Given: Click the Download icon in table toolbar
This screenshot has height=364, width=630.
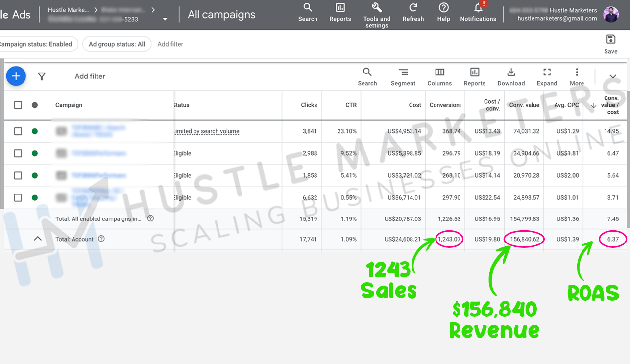Looking at the screenshot, I should click(x=511, y=73).
